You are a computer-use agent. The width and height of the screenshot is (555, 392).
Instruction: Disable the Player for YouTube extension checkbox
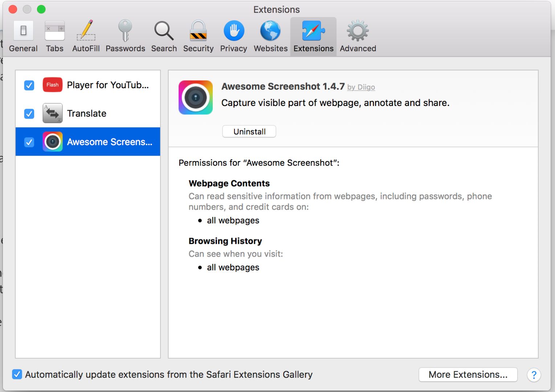pyautogui.click(x=29, y=85)
